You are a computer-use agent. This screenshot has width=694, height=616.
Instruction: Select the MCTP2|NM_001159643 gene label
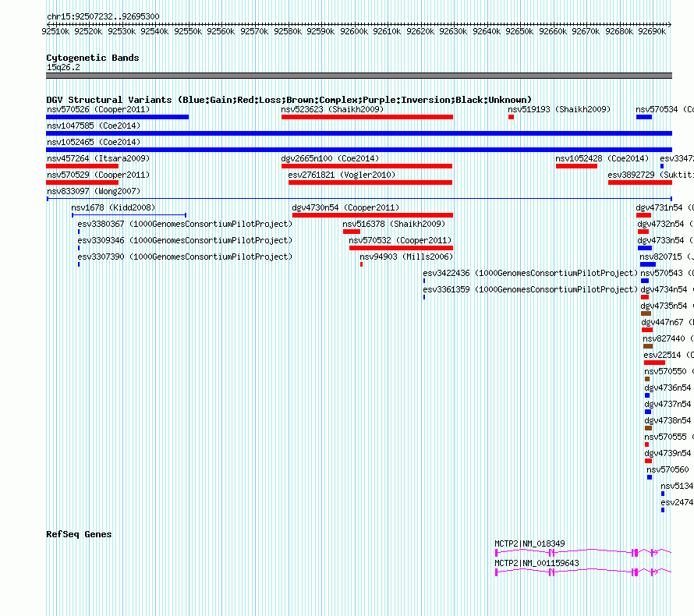coord(537,563)
